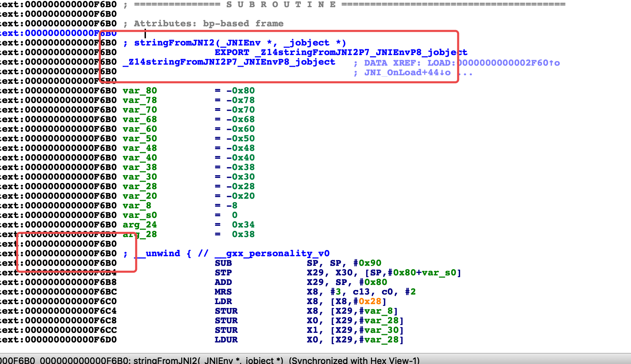Click the highlighted 0x28 offset in LDR
The image size is (631, 364).
click(370, 301)
